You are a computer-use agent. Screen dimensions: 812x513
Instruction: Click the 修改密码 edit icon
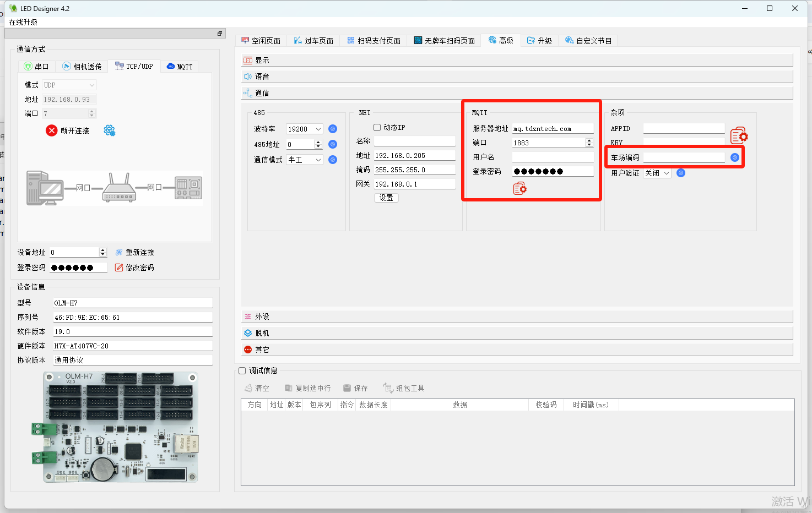[119, 268]
